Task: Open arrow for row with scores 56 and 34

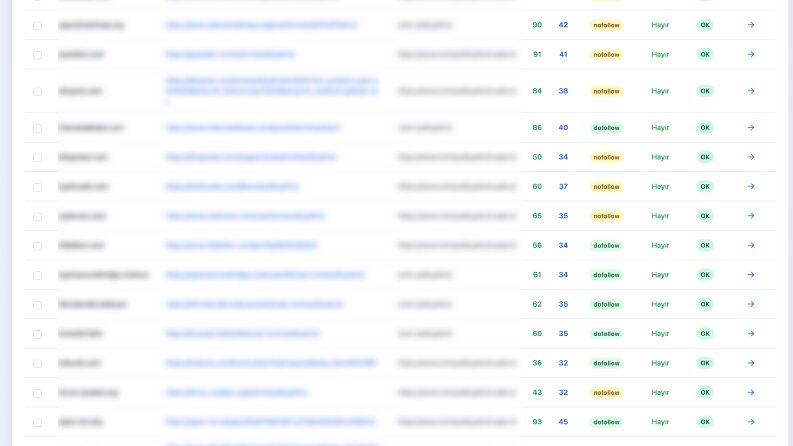Action: tap(751, 245)
